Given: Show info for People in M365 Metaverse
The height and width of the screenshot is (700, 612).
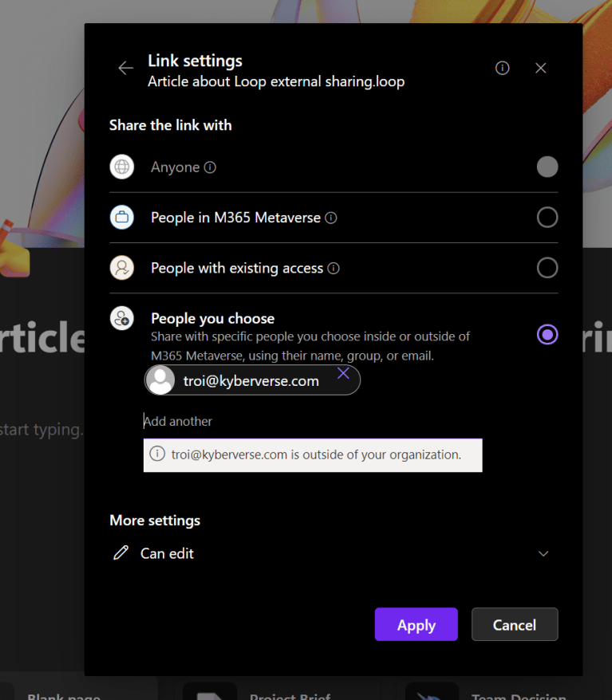Looking at the screenshot, I should (331, 218).
